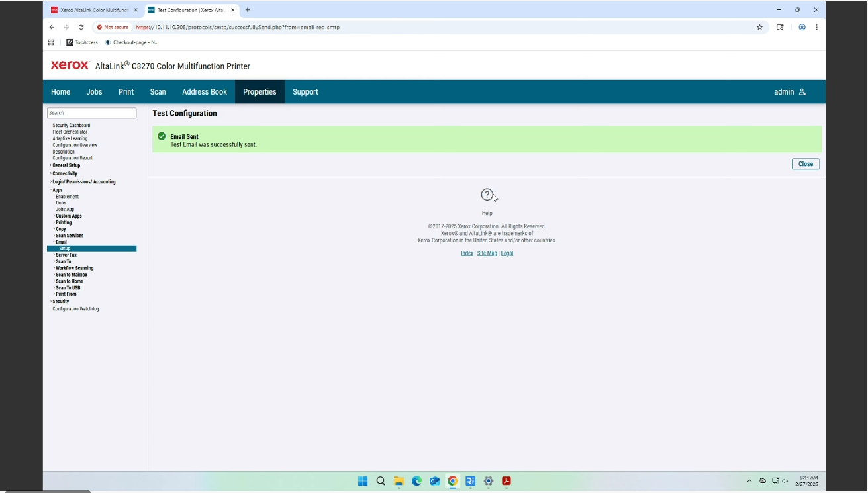
Task: Click the Help question-mark icon
Action: coord(487,195)
